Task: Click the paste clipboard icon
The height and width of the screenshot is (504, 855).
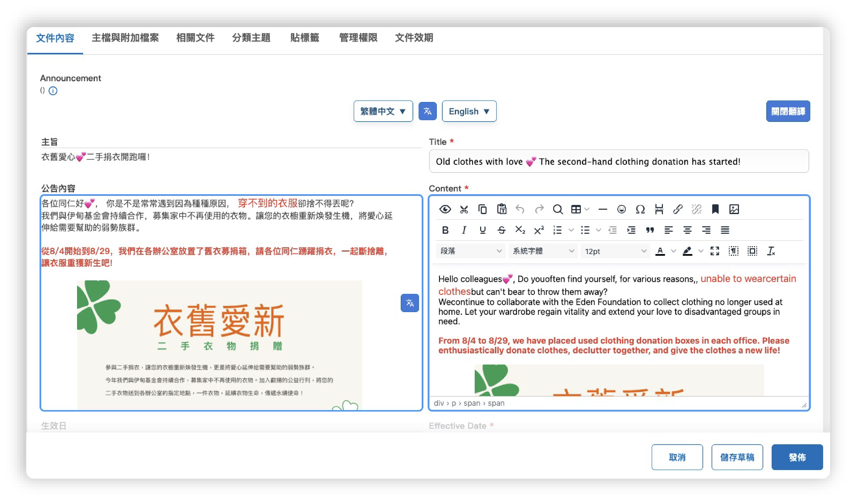Action: [x=501, y=209]
